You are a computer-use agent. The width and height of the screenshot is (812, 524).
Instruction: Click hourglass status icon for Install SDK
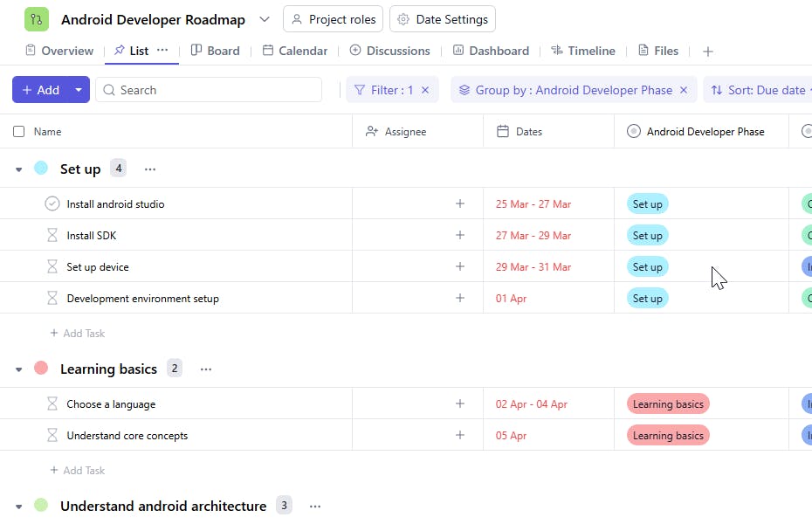pos(52,236)
